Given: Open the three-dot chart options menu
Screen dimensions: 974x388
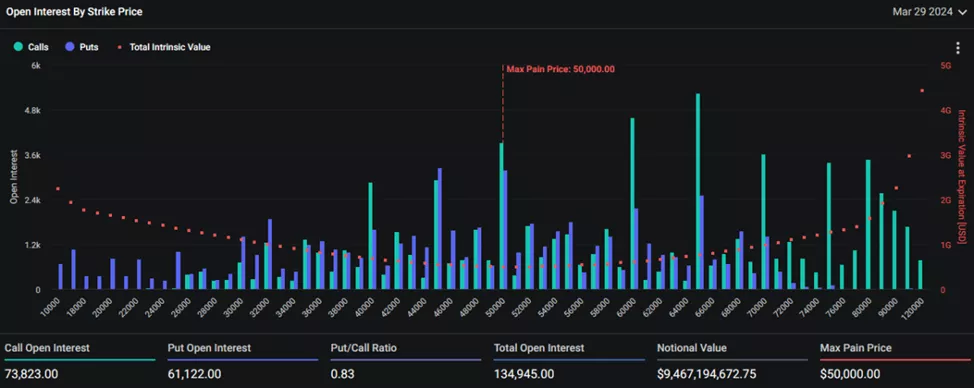Looking at the screenshot, I should [x=957, y=48].
